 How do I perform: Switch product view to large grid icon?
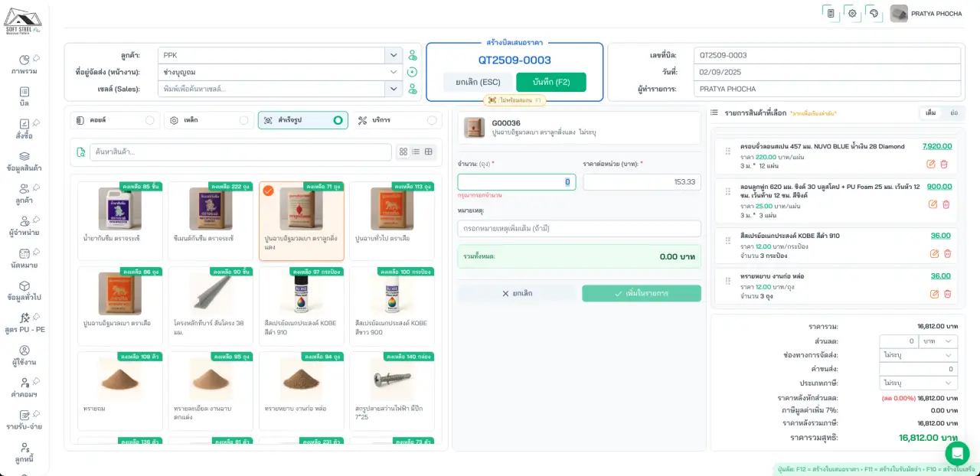[x=403, y=152]
